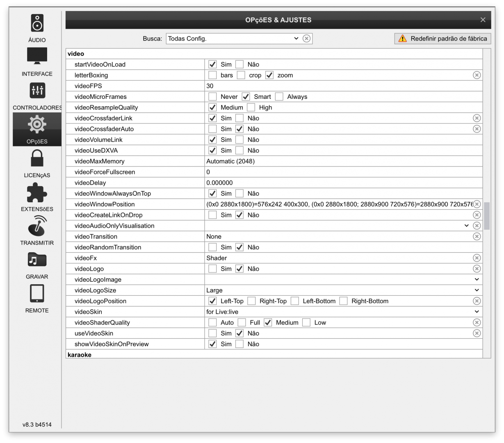Screen dimensions: 504x443
Task: Check Sim for useVideoSkin
Action: (212, 333)
